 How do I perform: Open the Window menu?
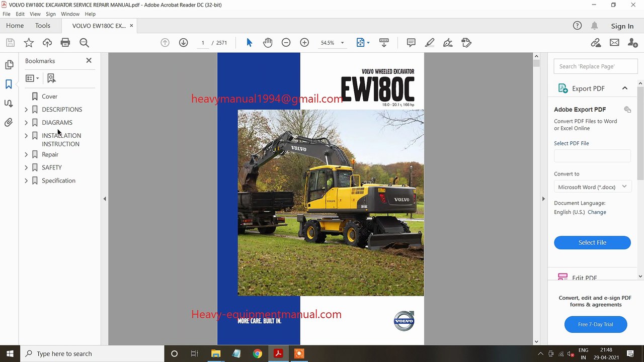click(x=70, y=14)
